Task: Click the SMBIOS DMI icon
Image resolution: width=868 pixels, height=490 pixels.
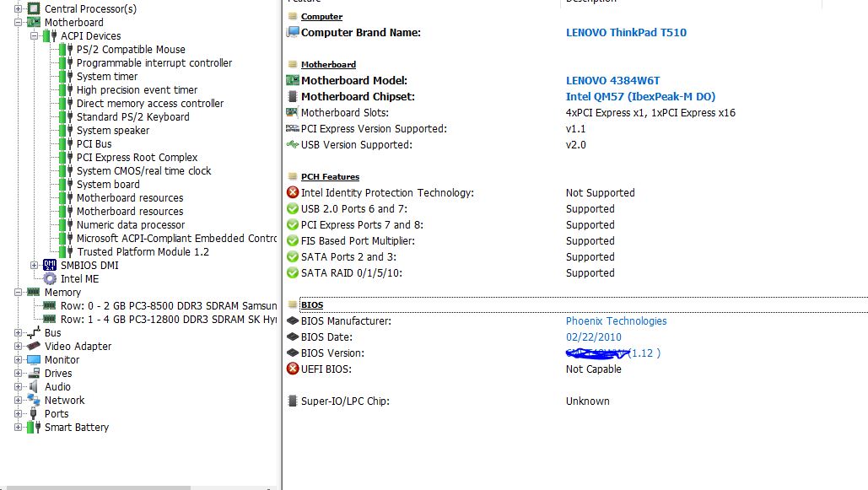Action: 50,265
